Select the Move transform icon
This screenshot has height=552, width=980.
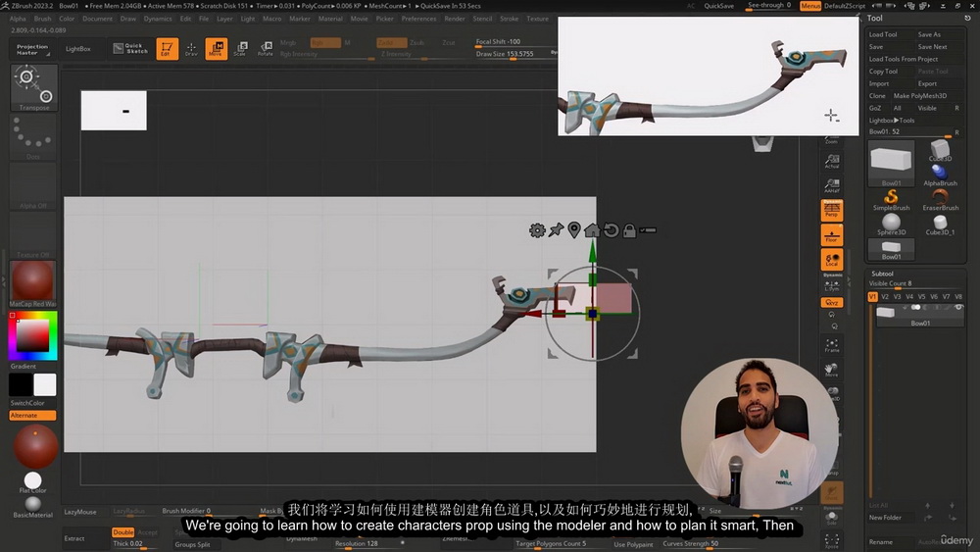216,49
